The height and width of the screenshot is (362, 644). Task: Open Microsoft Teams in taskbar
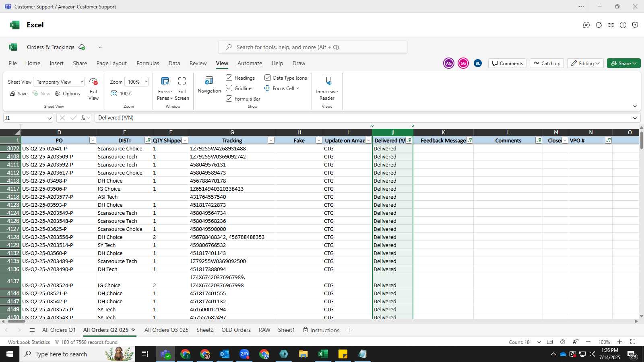(165, 354)
